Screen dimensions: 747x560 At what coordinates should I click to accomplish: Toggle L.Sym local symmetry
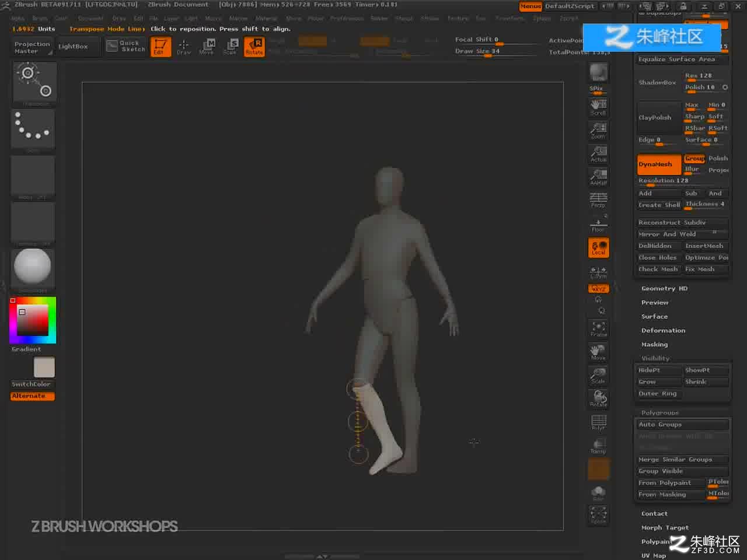click(598, 272)
